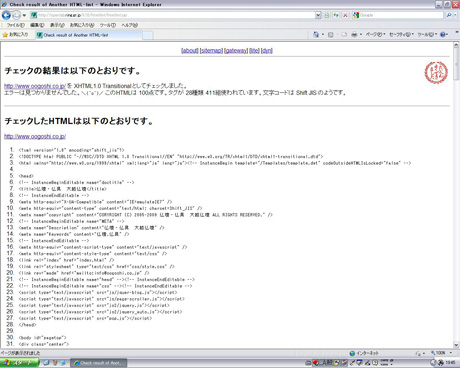Open the 編集(E) menu
460x368 pixels.
(37, 25)
